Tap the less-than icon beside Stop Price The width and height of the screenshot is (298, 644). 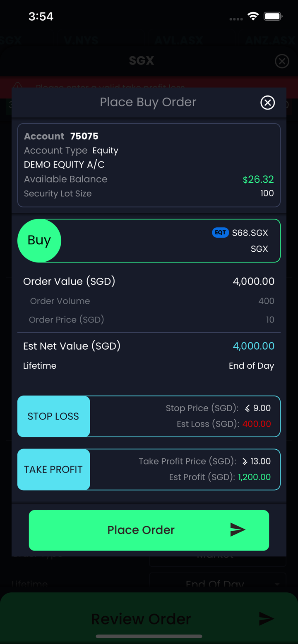point(247,408)
